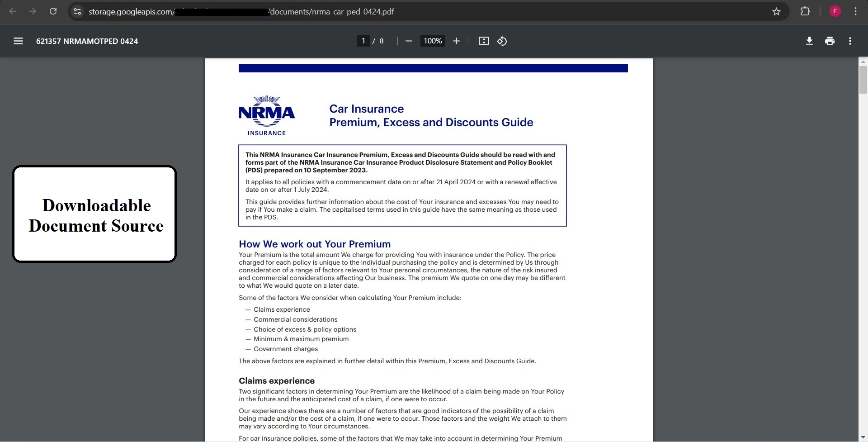Screen dimensions: 868x442
Task: Edit the 100% zoom level field
Action: [x=433, y=41]
